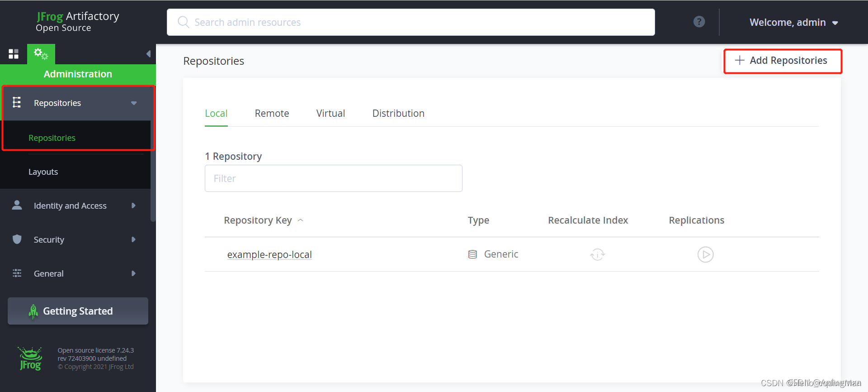This screenshot has height=392, width=868.
Task: Open the Welcome, admin user dropdown
Action: coord(794,22)
